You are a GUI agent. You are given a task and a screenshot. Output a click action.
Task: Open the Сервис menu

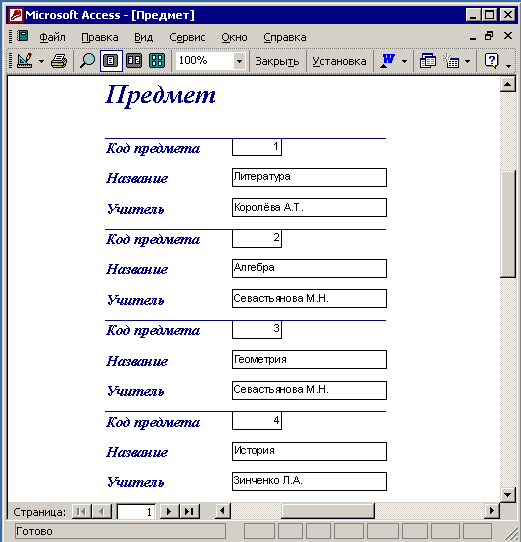click(x=187, y=37)
